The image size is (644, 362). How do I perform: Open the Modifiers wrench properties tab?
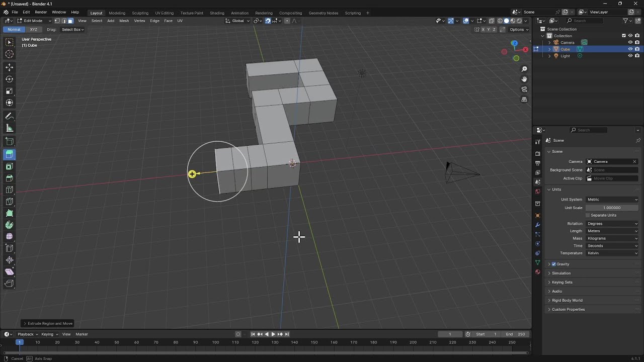coord(538,225)
